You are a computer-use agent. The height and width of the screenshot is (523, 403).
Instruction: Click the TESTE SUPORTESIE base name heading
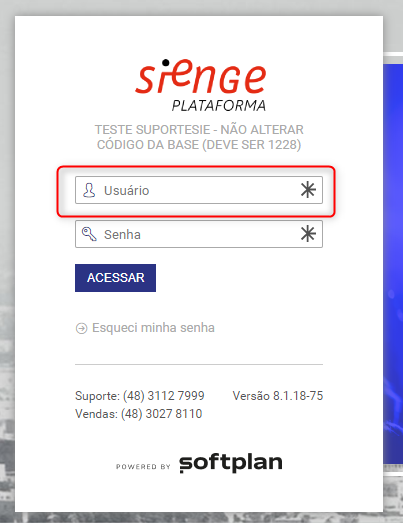coord(199,129)
